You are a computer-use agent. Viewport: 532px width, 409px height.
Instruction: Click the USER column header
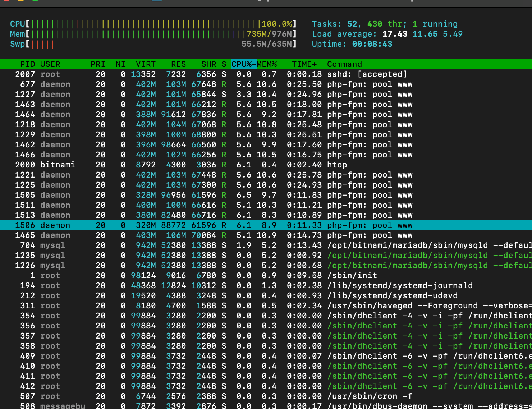tap(50, 64)
